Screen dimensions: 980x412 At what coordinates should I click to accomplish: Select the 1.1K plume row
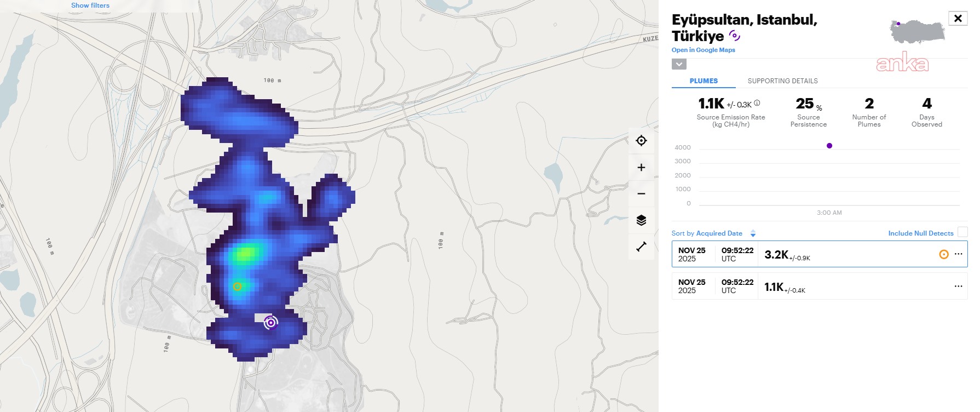tap(820, 286)
